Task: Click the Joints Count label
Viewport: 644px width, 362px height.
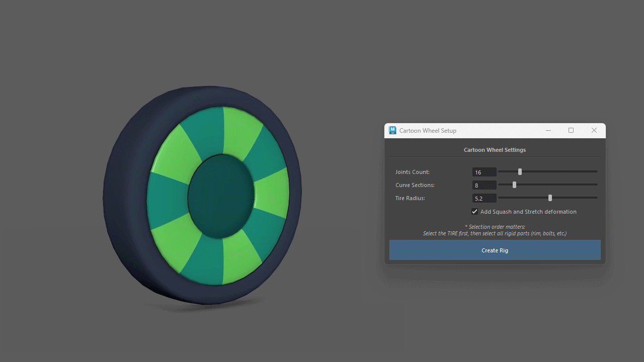Action: [x=413, y=172]
